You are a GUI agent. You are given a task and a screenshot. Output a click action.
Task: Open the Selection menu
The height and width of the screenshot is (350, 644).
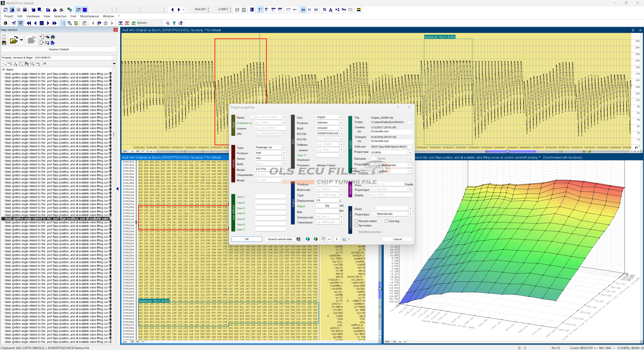point(60,16)
